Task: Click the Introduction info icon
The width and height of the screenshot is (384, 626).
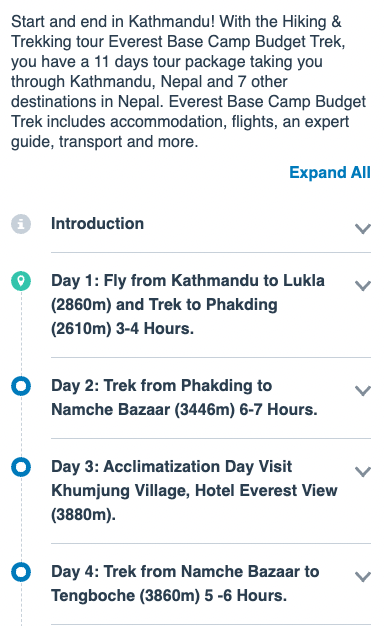Action: 21,224
